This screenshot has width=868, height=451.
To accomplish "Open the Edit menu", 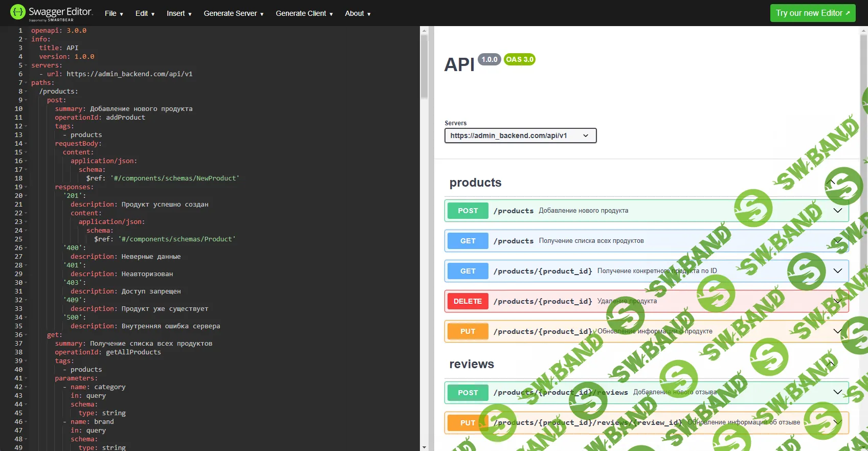I will tap(145, 13).
